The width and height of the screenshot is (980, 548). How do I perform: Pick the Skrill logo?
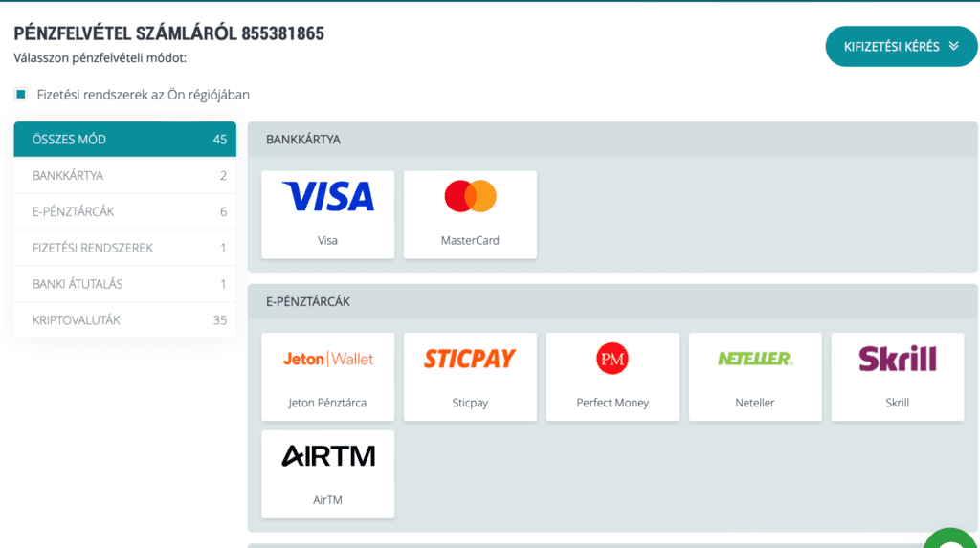(x=898, y=359)
